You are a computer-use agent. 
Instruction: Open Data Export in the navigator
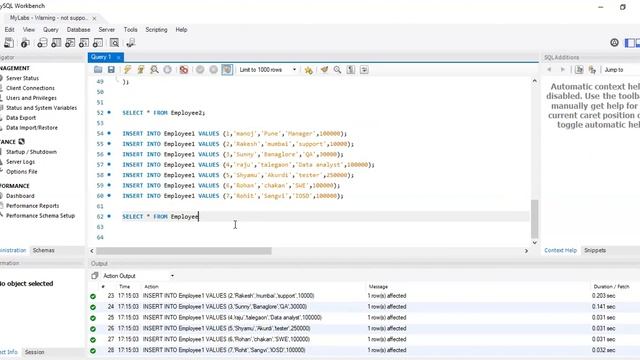[21, 118]
